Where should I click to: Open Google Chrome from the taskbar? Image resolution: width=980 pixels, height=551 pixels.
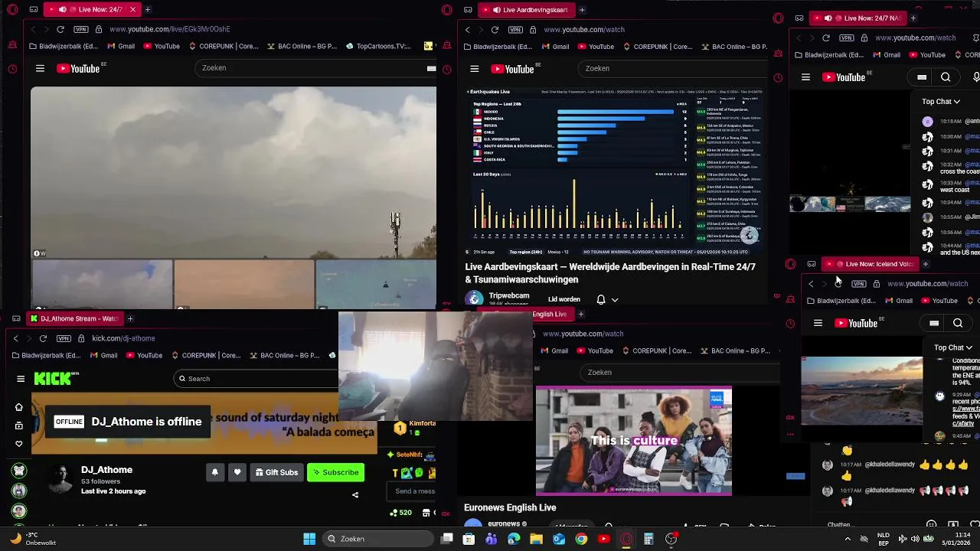(x=582, y=539)
